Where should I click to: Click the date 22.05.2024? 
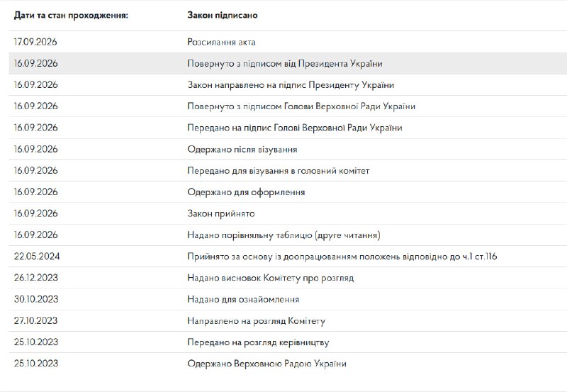tap(37, 257)
